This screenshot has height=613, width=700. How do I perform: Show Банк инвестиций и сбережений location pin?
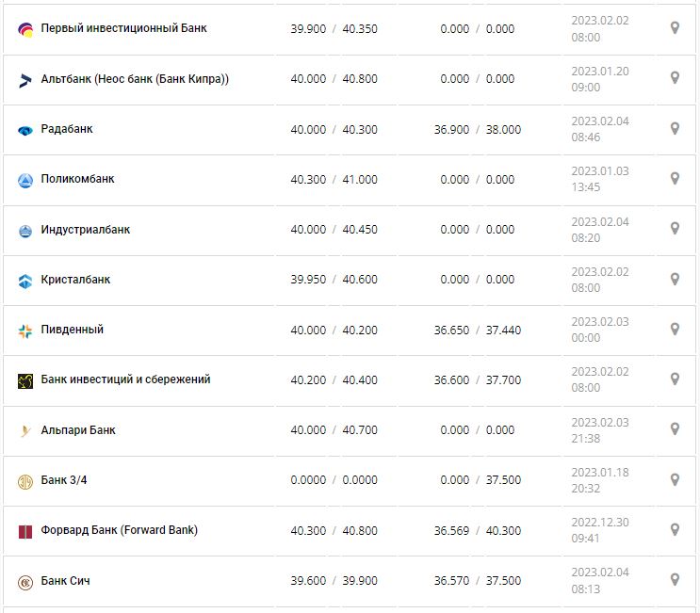pyautogui.click(x=675, y=379)
